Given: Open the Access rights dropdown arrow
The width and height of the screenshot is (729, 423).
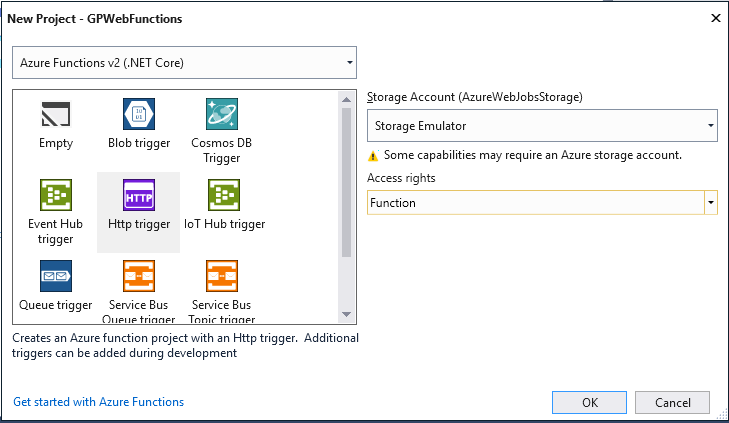Looking at the screenshot, I should click(x=710, y=203).
